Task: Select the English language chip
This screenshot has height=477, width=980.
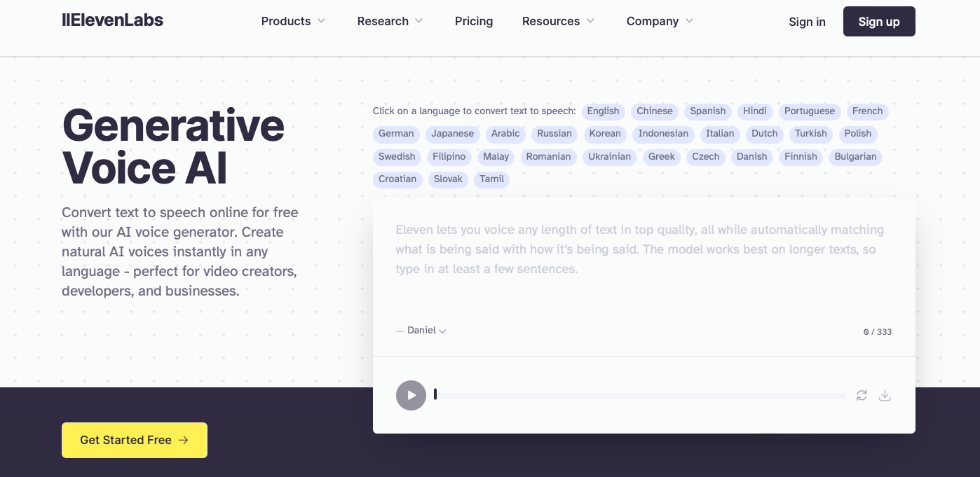Action: point(603,111)
